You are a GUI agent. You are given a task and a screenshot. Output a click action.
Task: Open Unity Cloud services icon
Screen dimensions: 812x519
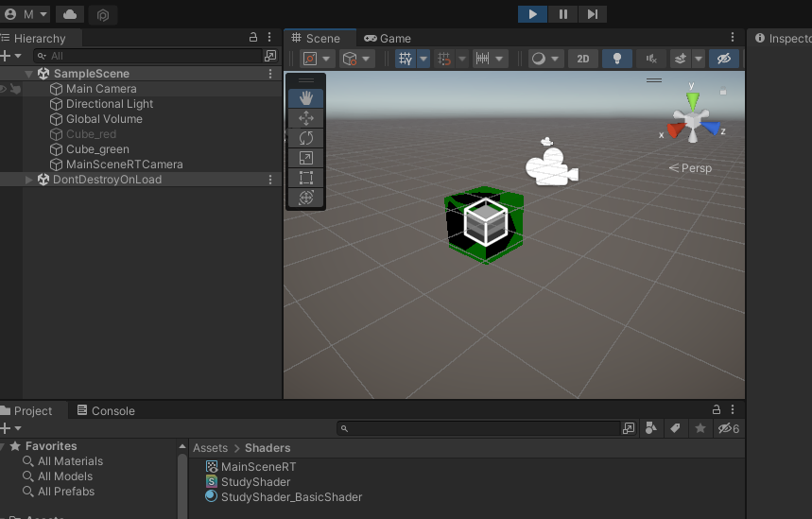pos(71,14)
